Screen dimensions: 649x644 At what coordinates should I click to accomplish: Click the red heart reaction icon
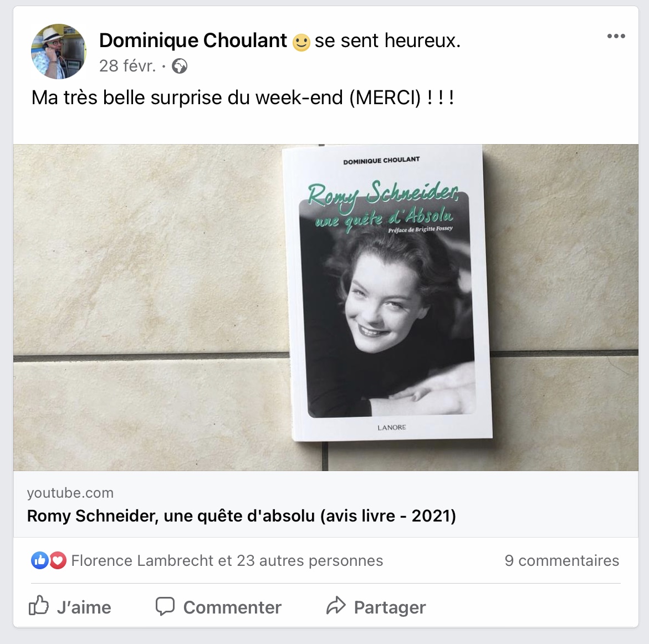[x=58, y=561]
